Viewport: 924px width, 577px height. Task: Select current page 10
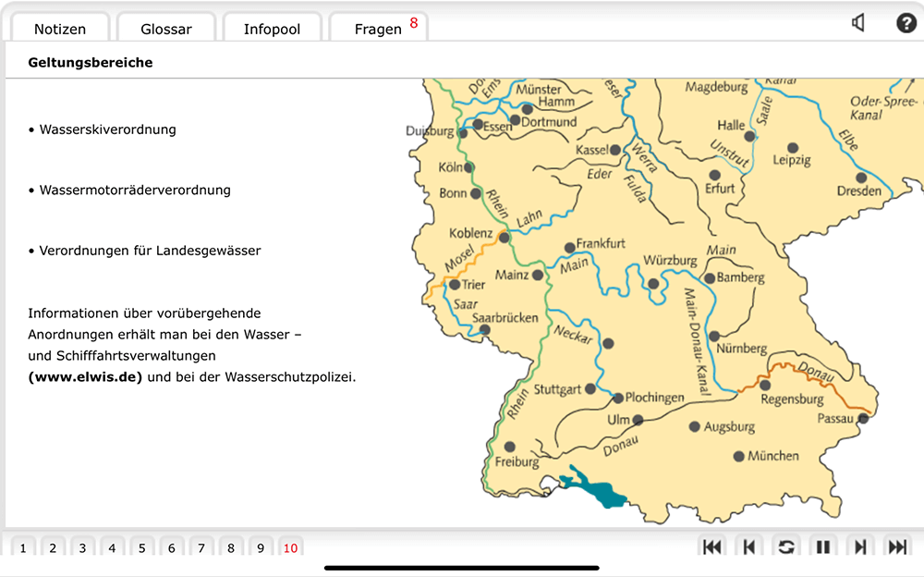pos(291,548)
